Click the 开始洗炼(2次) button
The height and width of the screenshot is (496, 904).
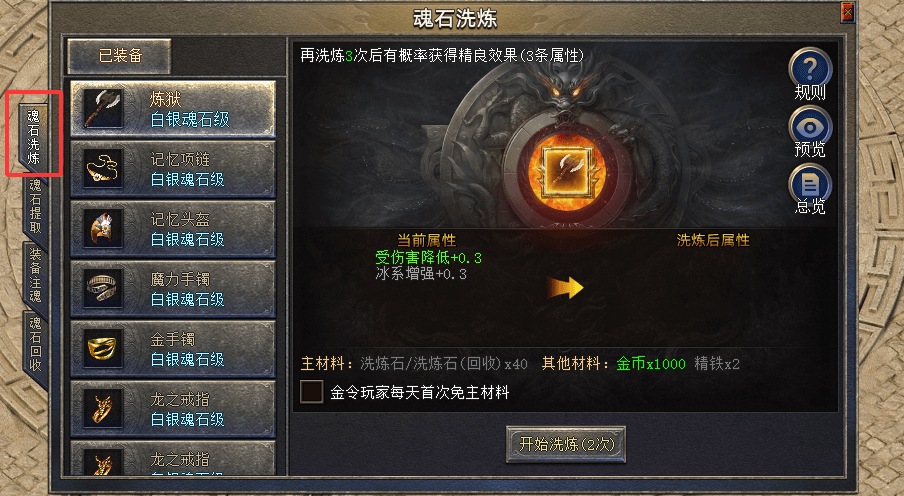(566, 444)
